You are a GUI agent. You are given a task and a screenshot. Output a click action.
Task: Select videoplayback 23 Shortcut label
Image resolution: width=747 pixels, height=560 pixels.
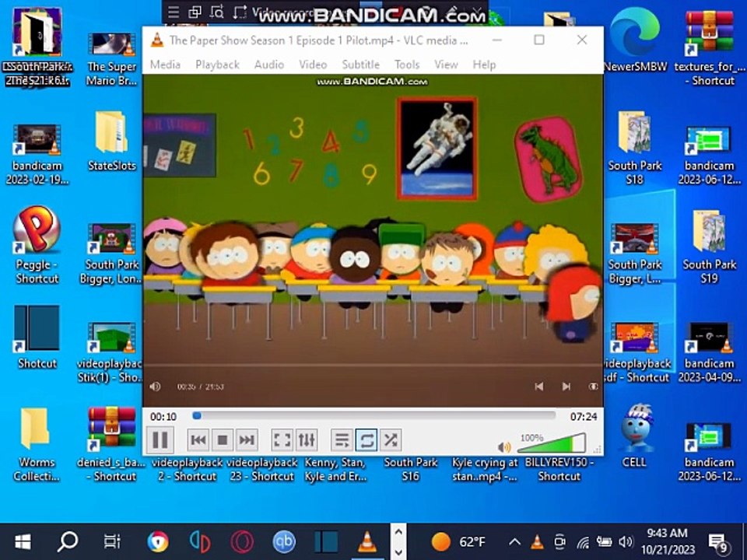click(x=262, y=468)
